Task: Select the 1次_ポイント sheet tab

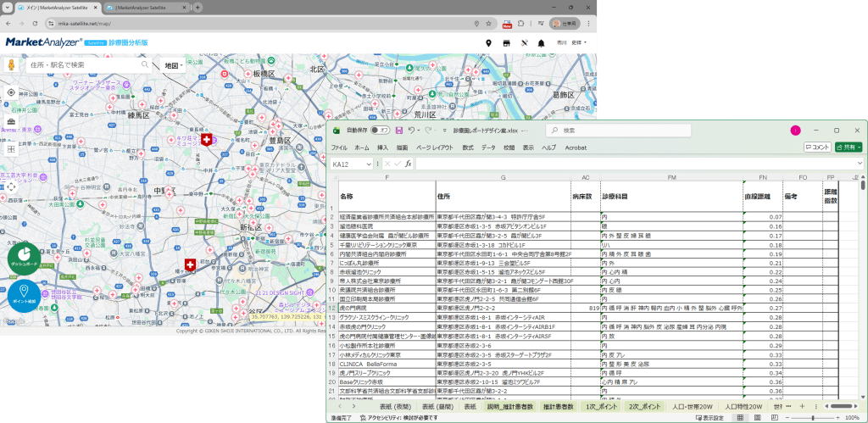Action: point(601,406)
